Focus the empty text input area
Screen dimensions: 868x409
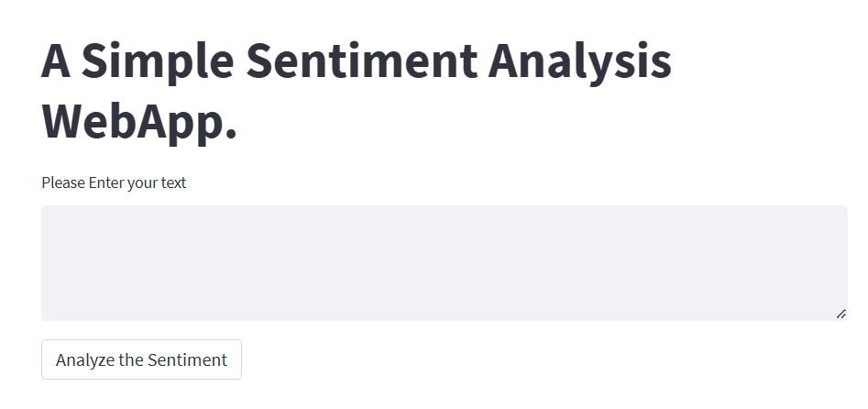(444, 263)
